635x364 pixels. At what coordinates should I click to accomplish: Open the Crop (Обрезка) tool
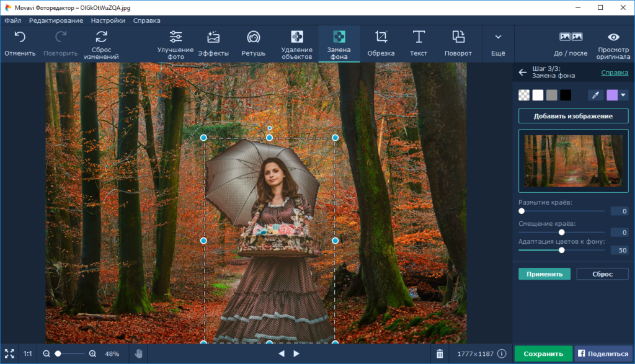pos(381,37)
